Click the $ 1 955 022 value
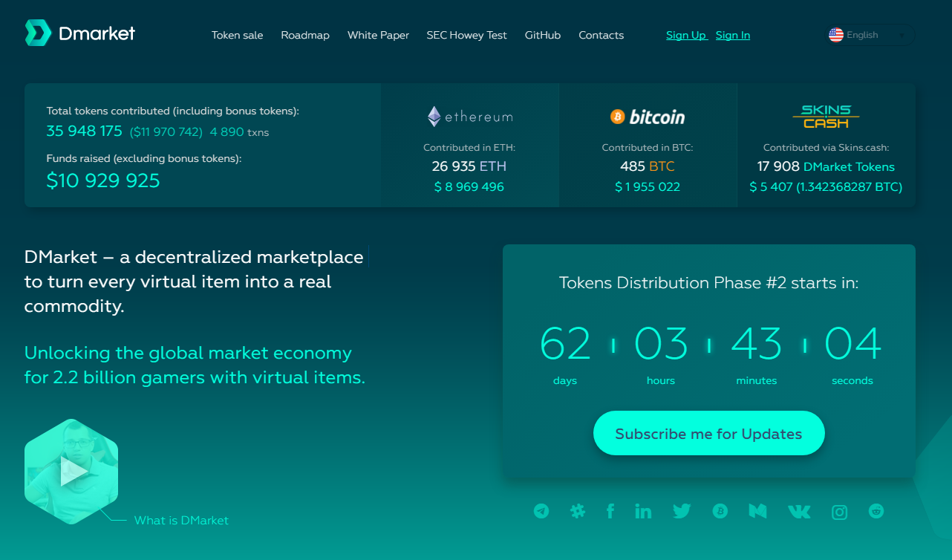 [648, 187]
